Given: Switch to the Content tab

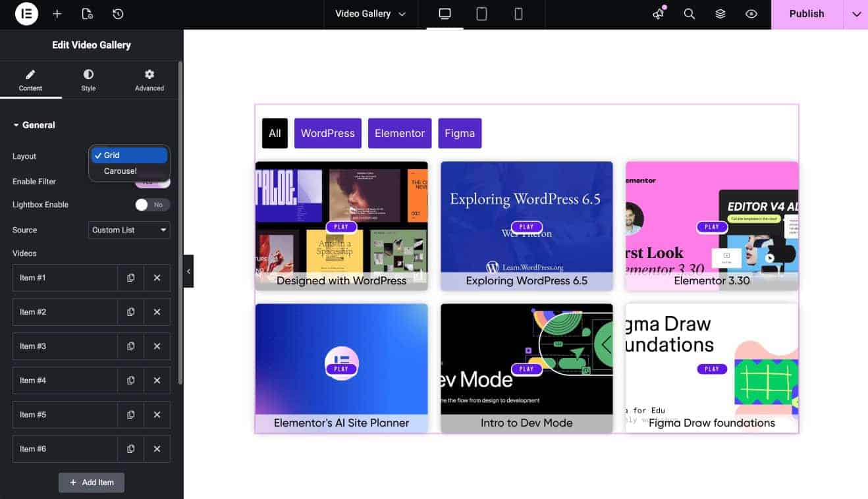Looking at the screenshot, I should click(x=30, y=80).
